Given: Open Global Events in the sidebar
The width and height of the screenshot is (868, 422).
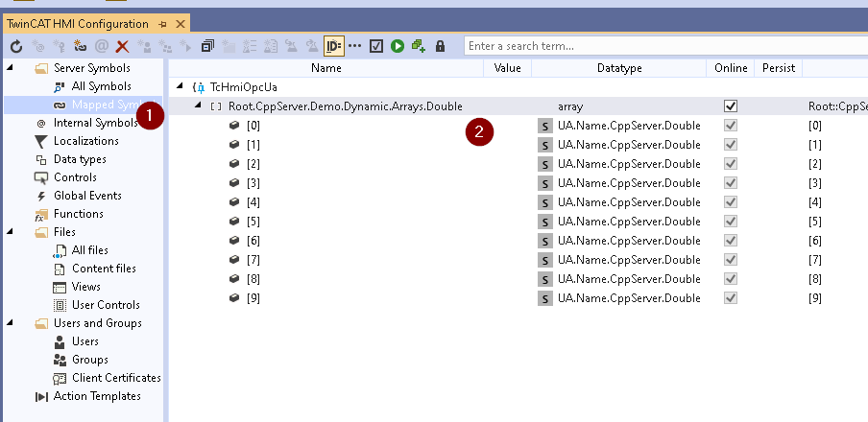Looking at the screenshot, I should pyautogui.click(x=87, y=196).
